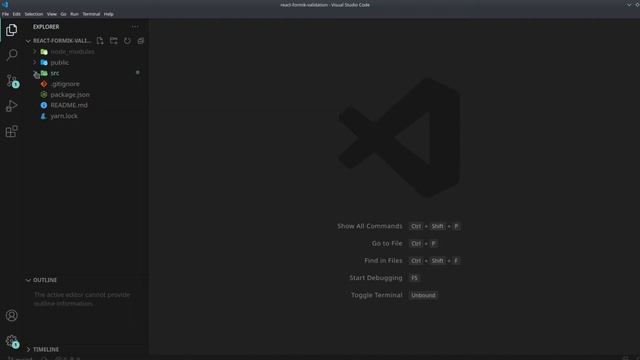
Task: Expand the TIMELINE section
Action: pos(28,349)
